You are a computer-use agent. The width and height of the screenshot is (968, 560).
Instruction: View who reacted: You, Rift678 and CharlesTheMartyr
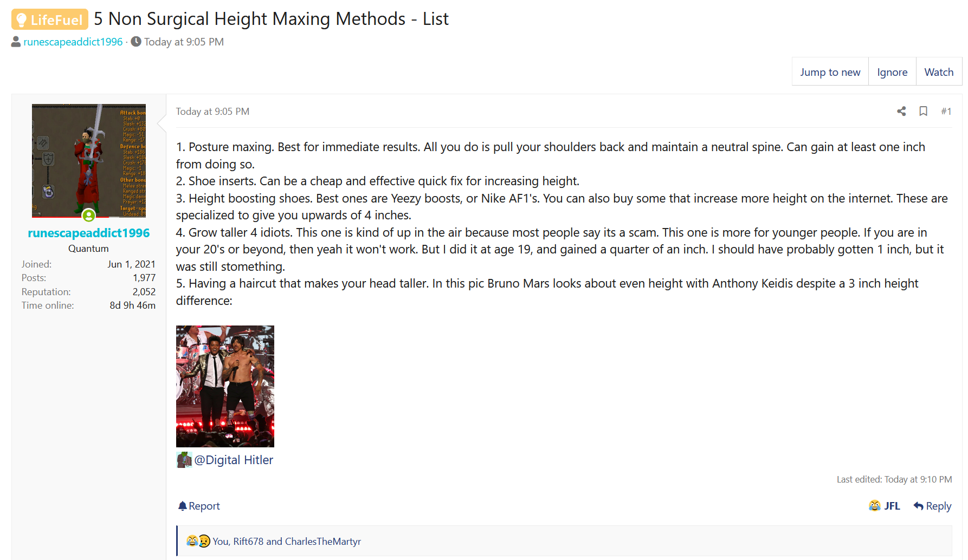click(x=287, y=541)
